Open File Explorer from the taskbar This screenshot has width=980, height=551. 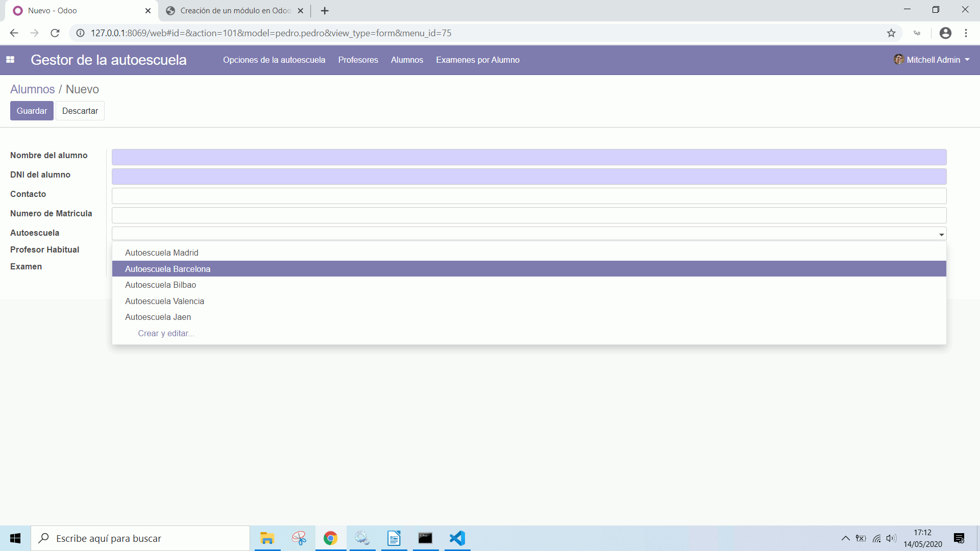tap(267, 538)
